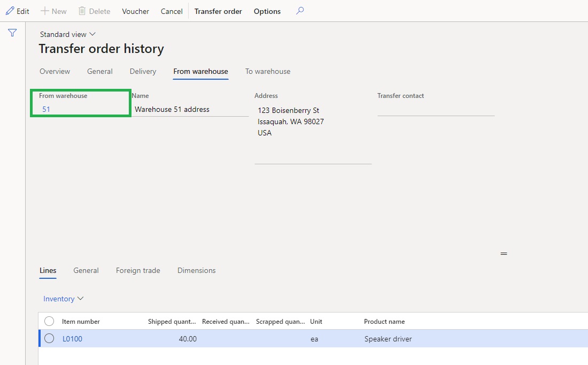Viewport: 588px width, 365px height.
Task: Click the From warehouse 51 link
Action: point(47,109)
